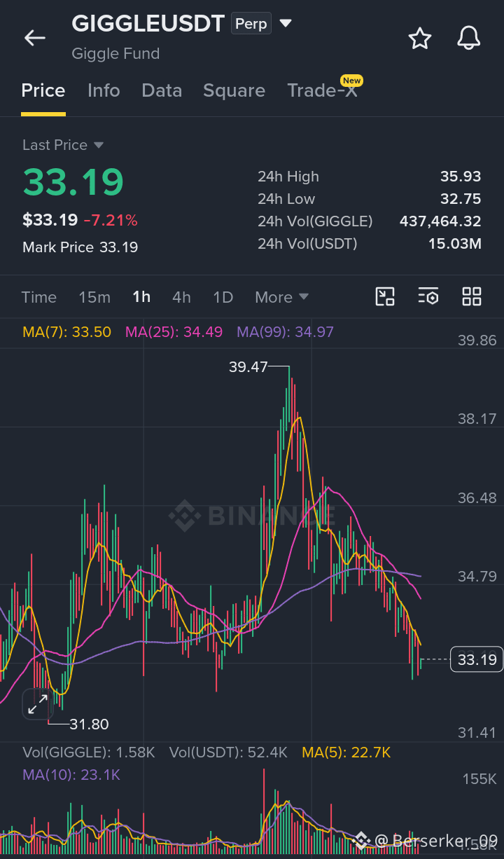Select the 1h chart interval
This screenshot has height=859, width=504.
141,297
